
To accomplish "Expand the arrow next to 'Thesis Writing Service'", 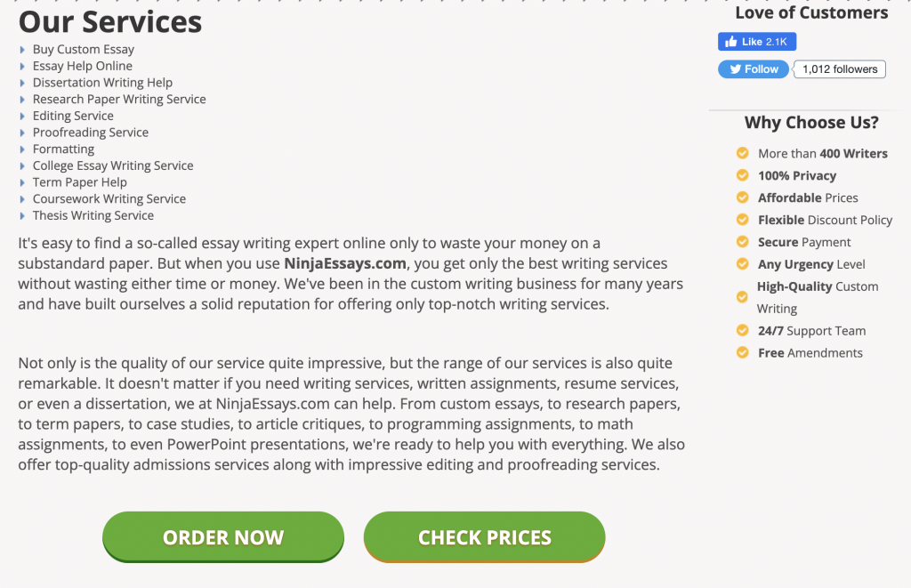I will [22, 215].
